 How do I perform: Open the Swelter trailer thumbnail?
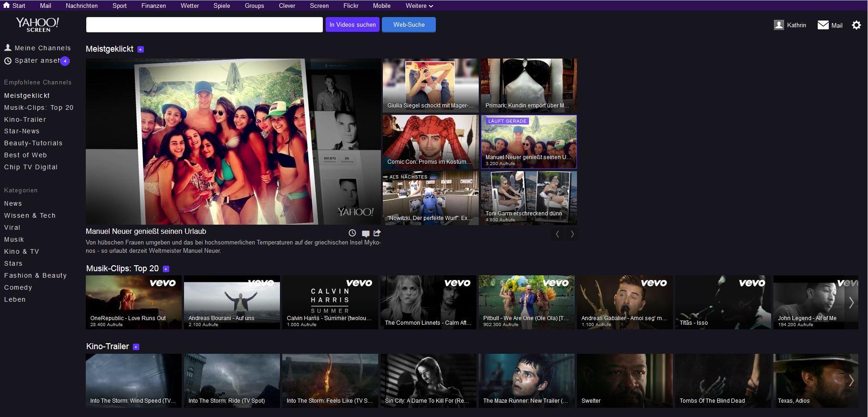[x=625, y=381]
